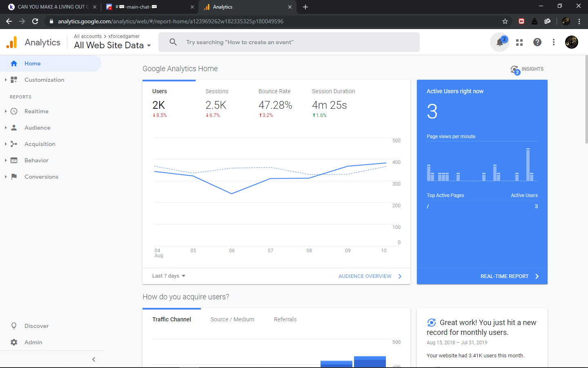The image size is (588, 368).
Task: Open the All Web Site Data selector
Action: pos(112,45)
